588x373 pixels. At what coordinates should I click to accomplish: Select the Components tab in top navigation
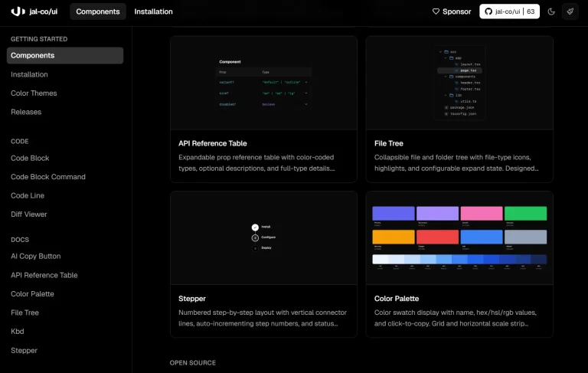pos(98,11)
